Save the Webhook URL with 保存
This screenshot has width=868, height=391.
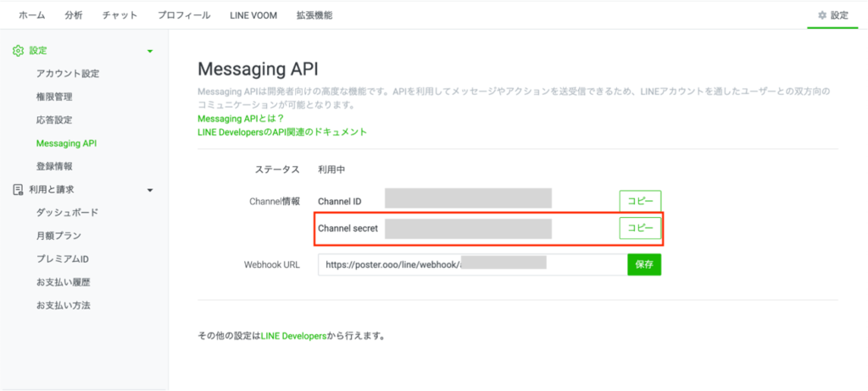(643, 265)
